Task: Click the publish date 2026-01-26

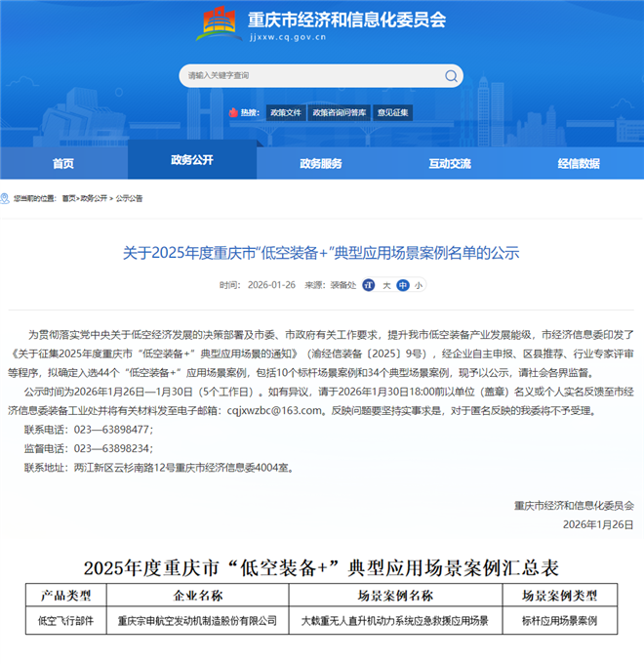Action: pyautogui.click(x=271, y=285)
